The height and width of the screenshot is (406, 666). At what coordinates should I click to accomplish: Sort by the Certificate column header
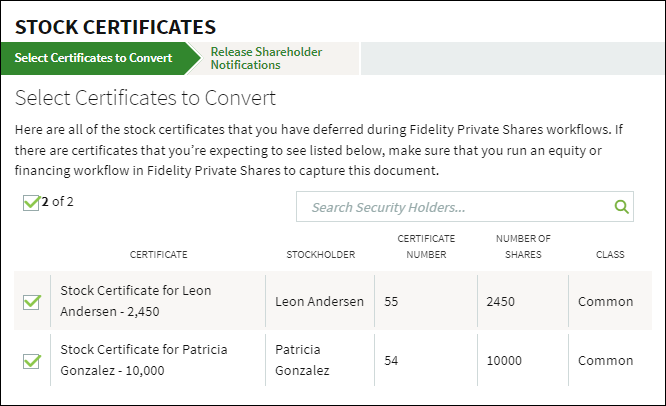(x=158, y=255)
